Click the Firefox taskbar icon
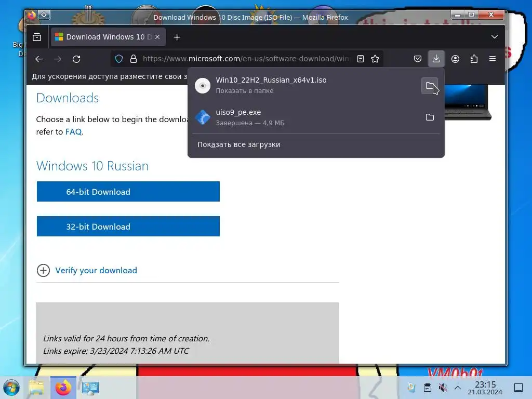The height and width of the screenshot is (399, 532). pos(63,388)
